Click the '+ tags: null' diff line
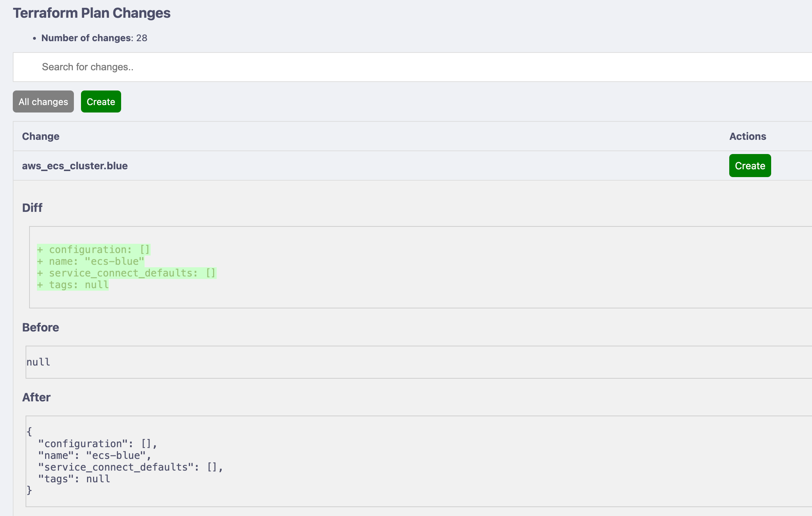812x516 pixels. [73, 285]
